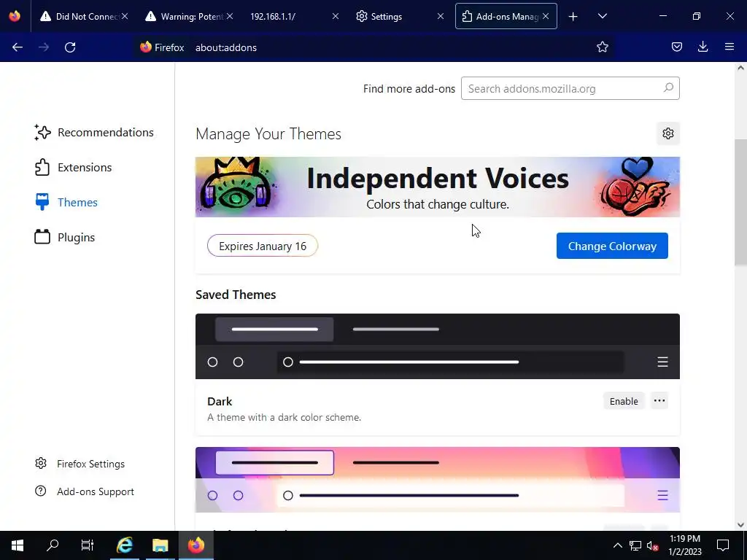Close the Warning tab
Viewport: 747px width, 560px height.
pos(230,16)
